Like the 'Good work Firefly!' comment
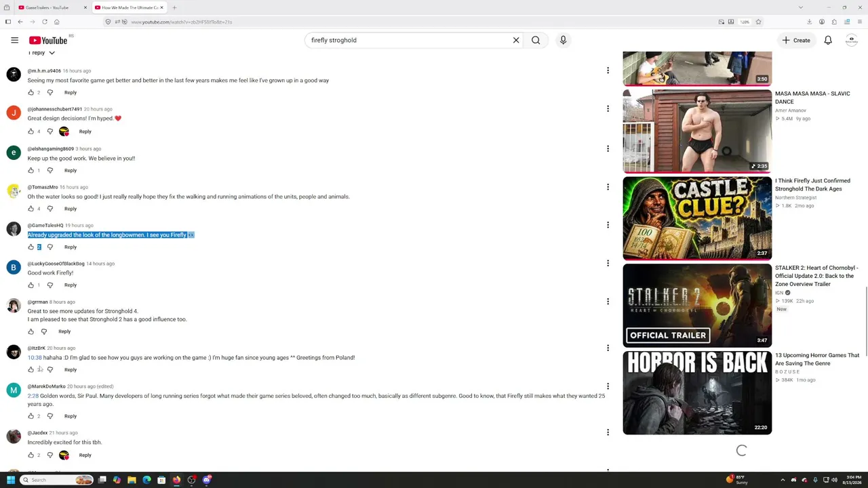The image size is (868, 488). coord(31,285)
